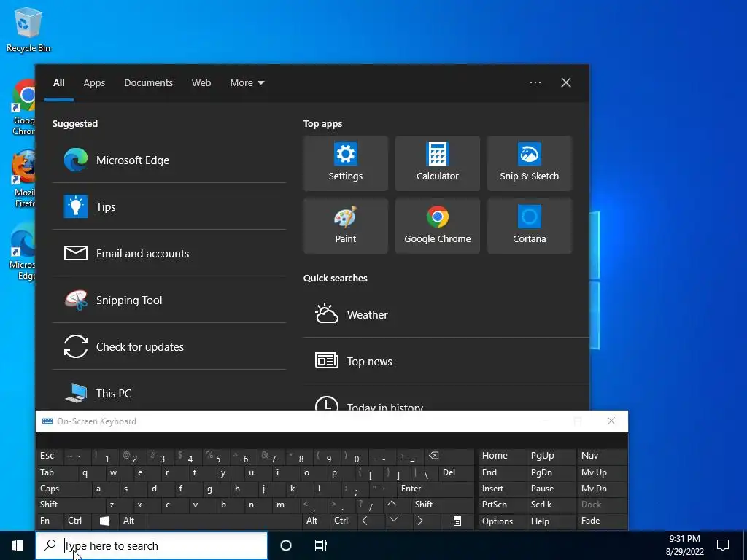Tap PrtScn key on On-Screen Keyboard
The height and width of the screenshot is (560, 747).
[x=502, y=505]
